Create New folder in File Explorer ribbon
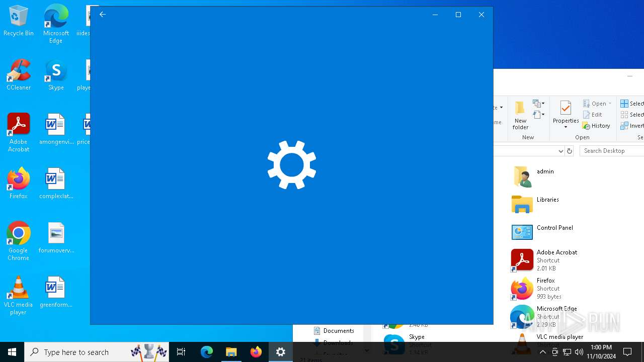 520,115
